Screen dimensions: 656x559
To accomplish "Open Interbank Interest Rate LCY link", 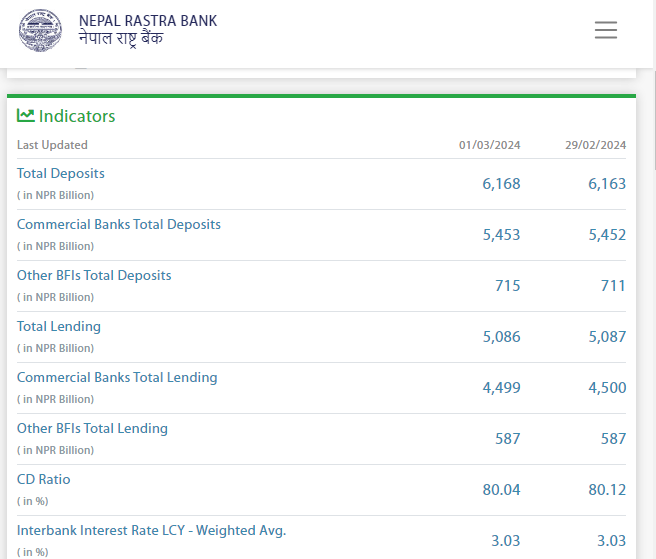I will tap(151, 531).
